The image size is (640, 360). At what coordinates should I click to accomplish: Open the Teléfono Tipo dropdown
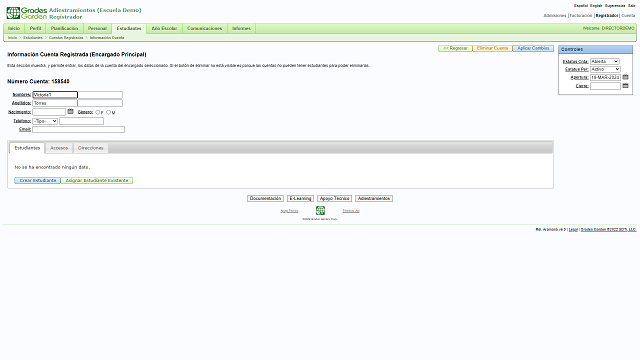point(45,121)
